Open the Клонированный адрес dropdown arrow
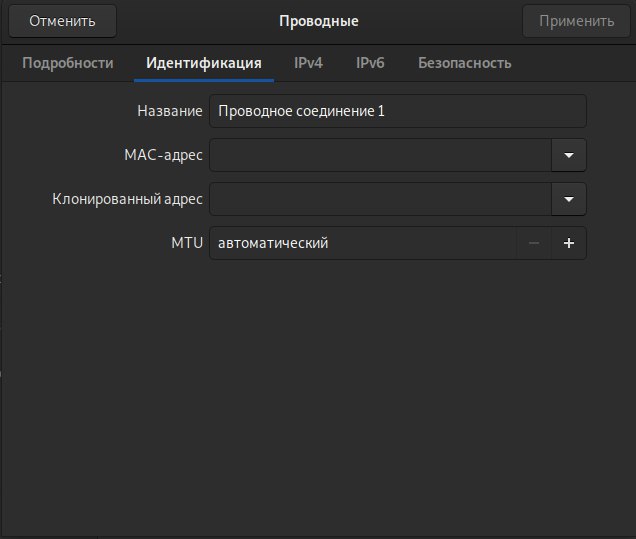 point(569,199)
